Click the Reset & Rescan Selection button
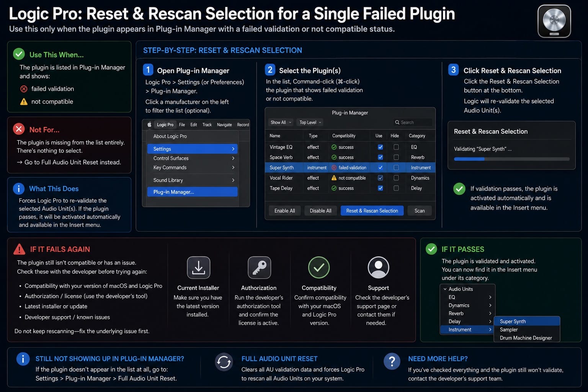The image size is (588, 392). click(x=372, y=211)
